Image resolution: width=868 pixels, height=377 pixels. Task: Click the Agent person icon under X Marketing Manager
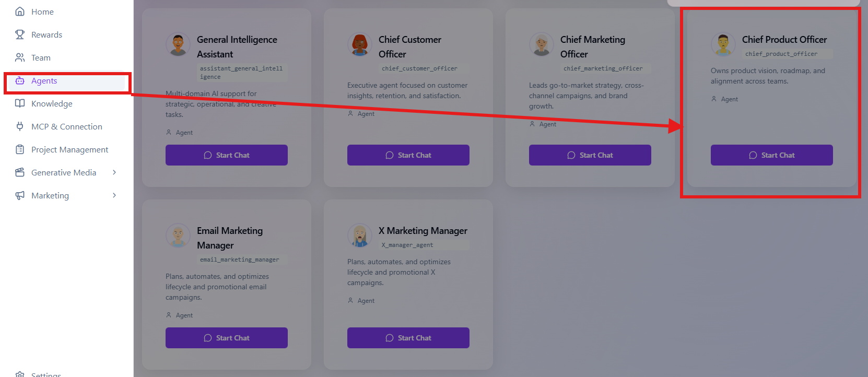click(351, 300)
